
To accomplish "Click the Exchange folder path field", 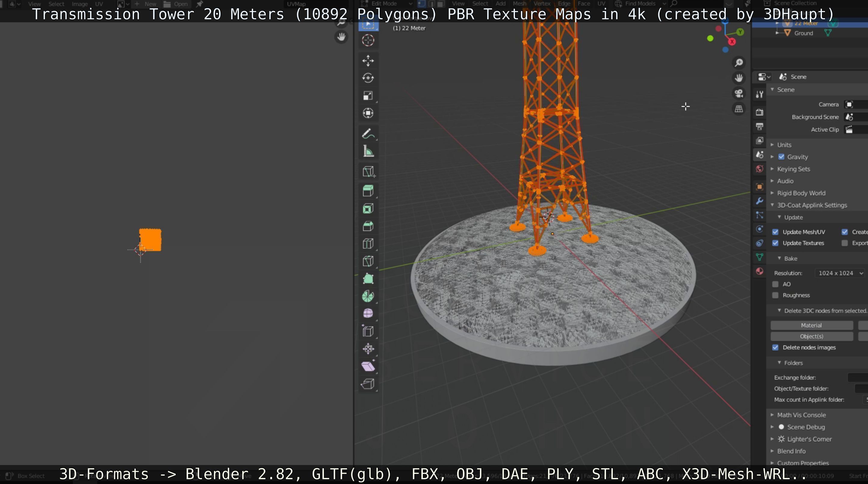I will coord(857,378).
